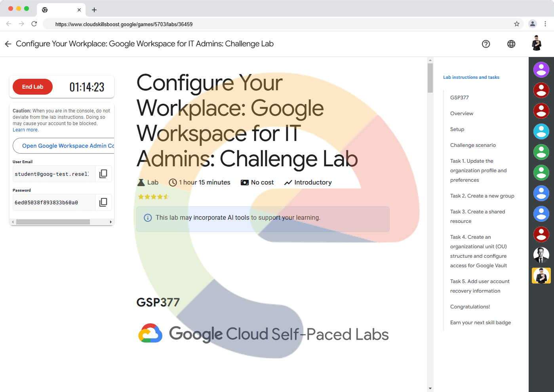This screenshot has height=392, width=554.
Task: Click the back arrow beside lab title
Action: (8, 44)
